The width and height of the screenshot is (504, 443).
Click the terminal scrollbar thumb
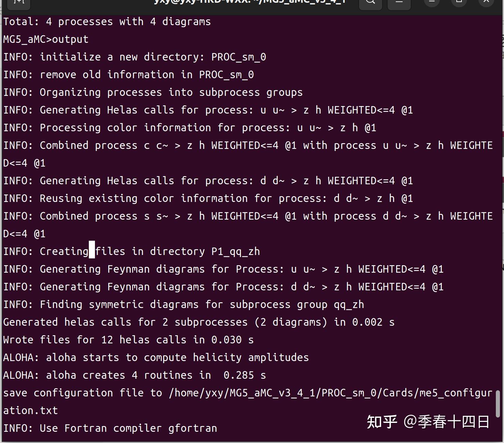(498, 404)
